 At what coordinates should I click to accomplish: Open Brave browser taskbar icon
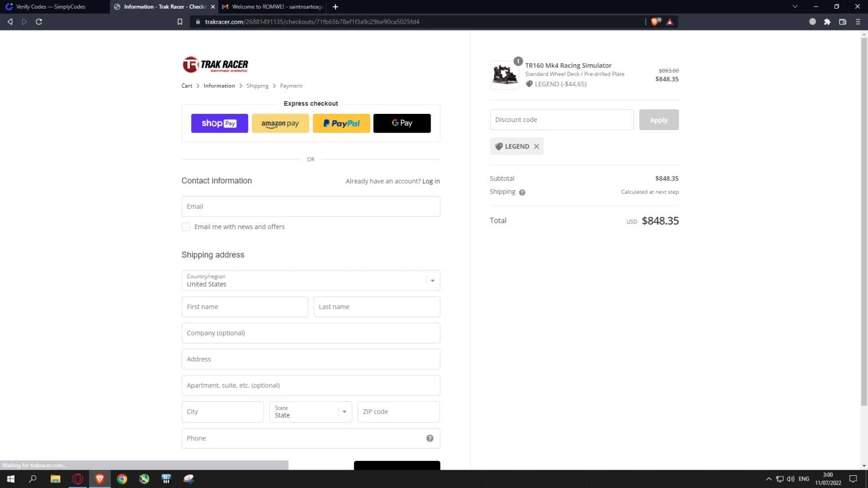[x=100, y=479]
